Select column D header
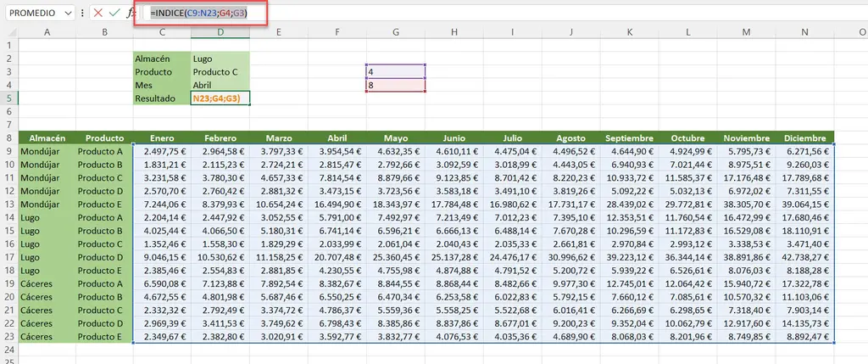The image size is (868, 364). tap(220, 33)
